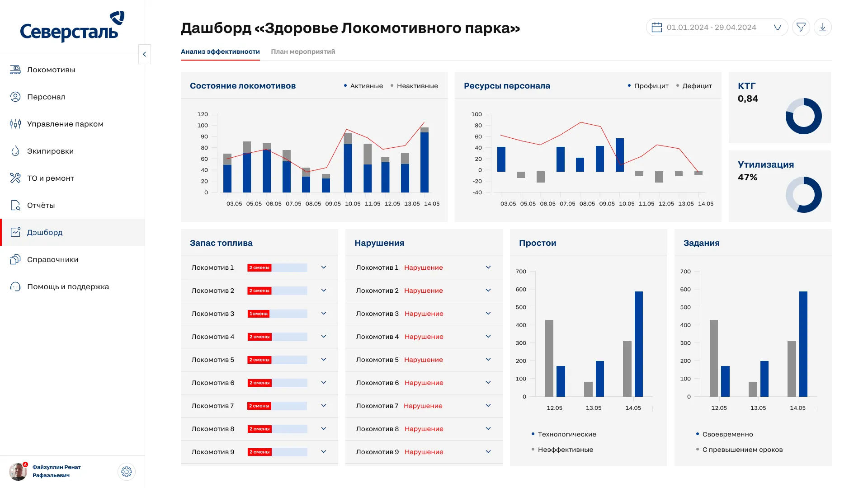
Task: Click Локомотив 7 fuel level bar
Action: click(x=277, y=406)
